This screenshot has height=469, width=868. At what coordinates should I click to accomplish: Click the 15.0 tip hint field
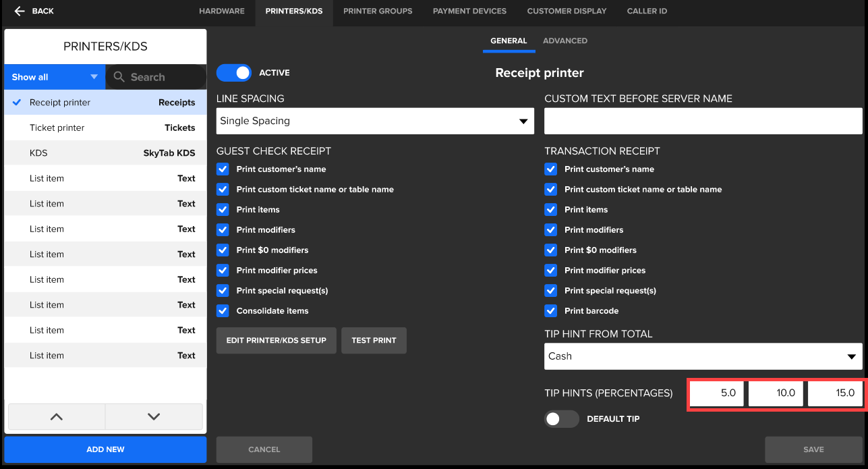[835, 393]
